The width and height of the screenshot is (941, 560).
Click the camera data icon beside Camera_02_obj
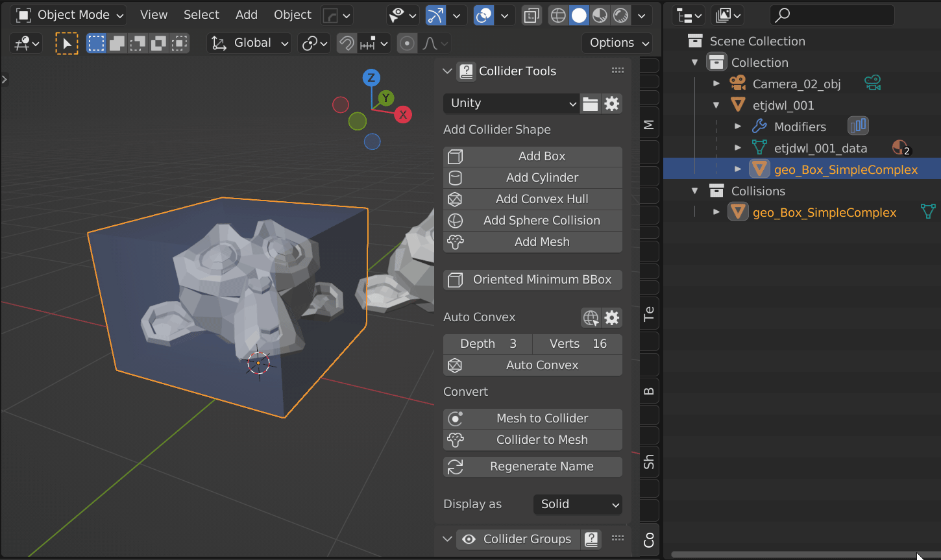tap(872, 84)
